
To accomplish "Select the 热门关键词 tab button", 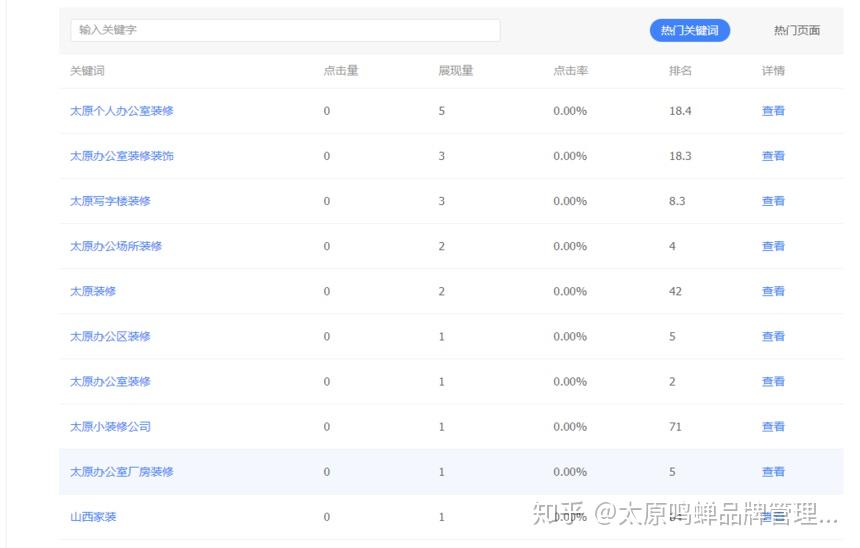I will pyautogui.click(x=689, y=30).
